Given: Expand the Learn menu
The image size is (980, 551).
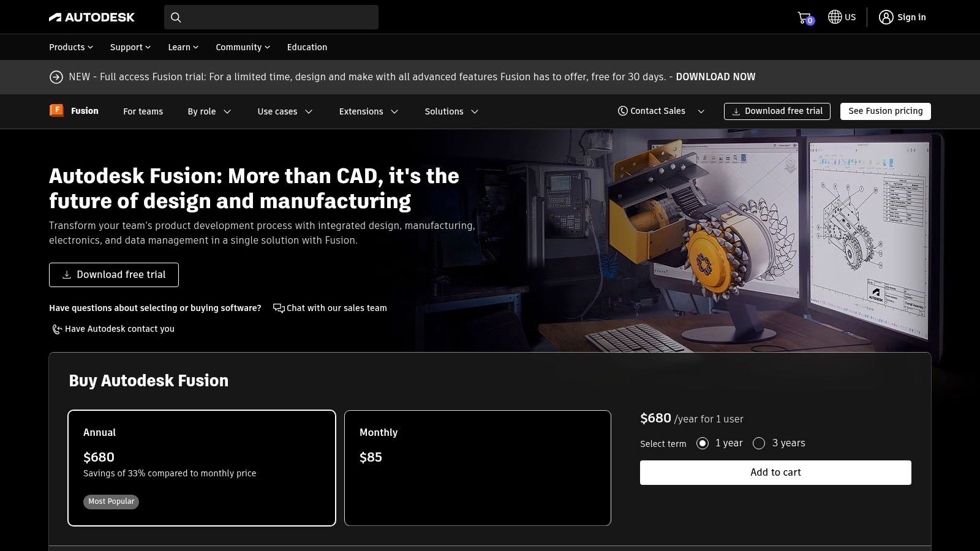Looking at the screenshot, I should 183,47.
